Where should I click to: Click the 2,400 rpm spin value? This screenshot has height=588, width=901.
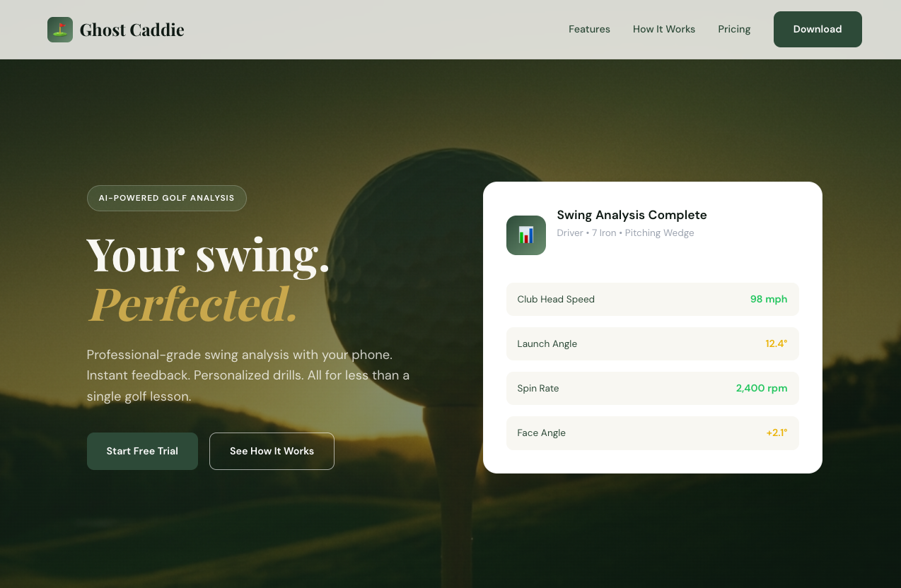[762, 388]
